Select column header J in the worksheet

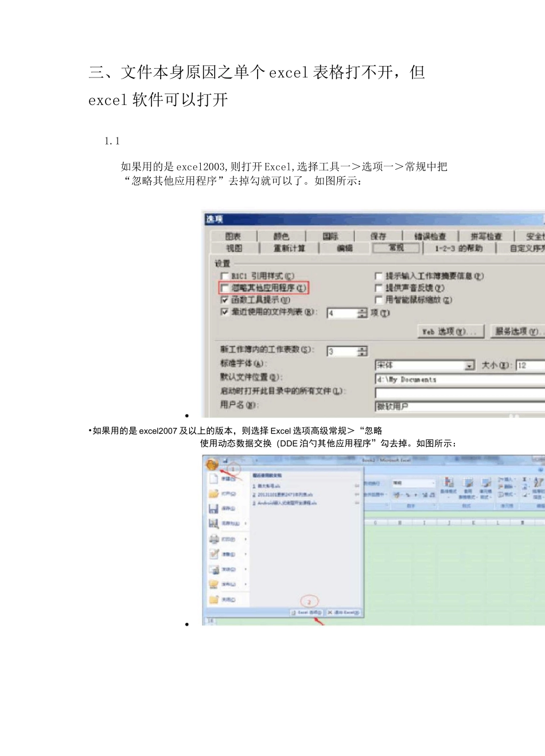[449, 523]
